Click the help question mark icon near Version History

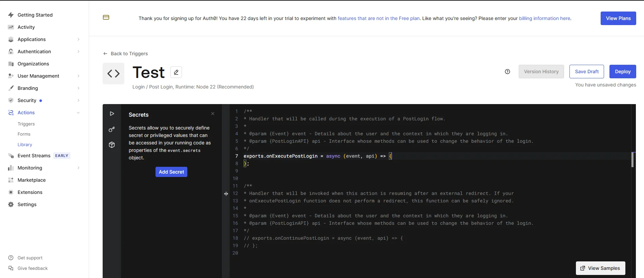point(507,72)
